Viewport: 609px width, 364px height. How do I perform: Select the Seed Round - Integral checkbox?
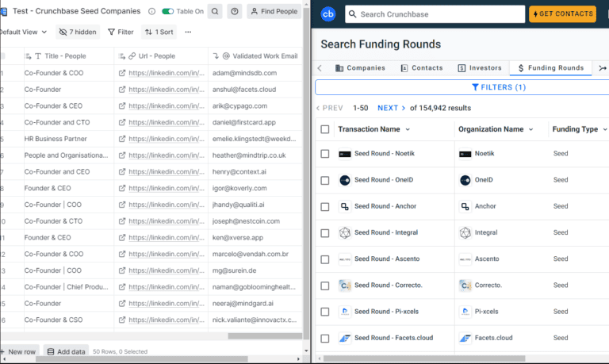click(x=325, y=232)
